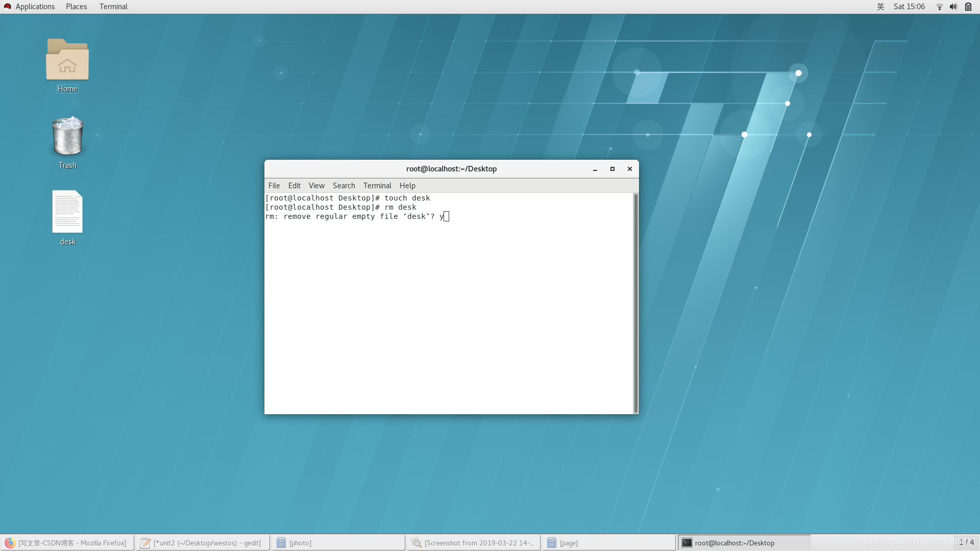Click the photo window icon in taskbar
The image size is (980, 551).
[281, 543]
